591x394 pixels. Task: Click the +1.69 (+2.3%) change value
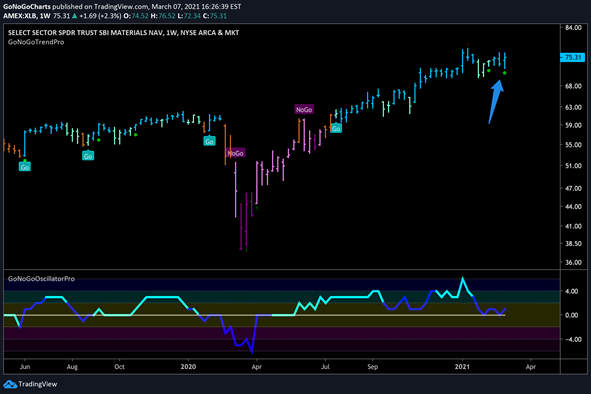[x=100, y=16]
